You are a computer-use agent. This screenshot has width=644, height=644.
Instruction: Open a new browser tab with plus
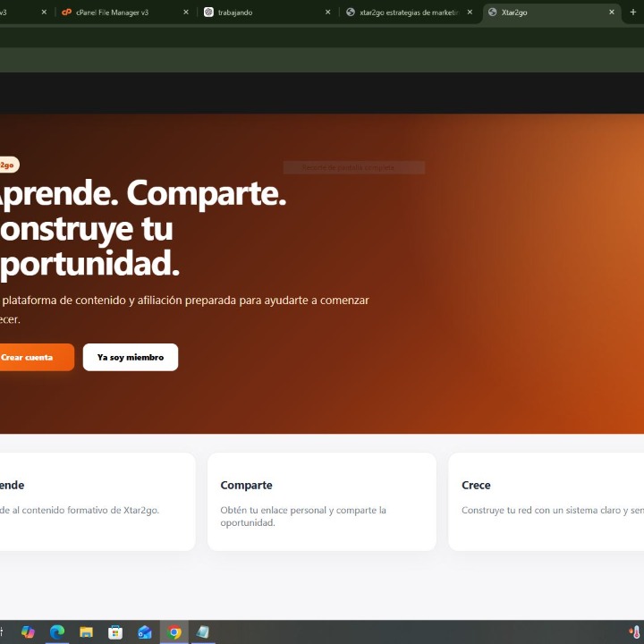[633, 12]
